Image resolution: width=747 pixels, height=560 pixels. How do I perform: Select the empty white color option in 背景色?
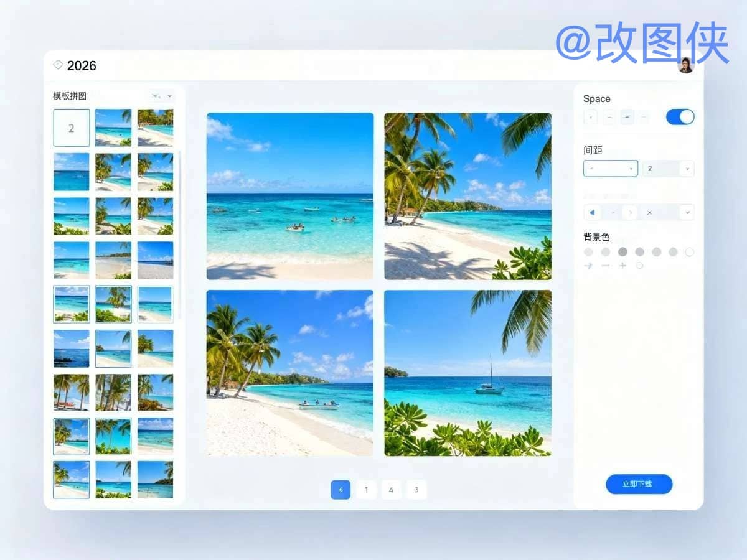pyautogui.click(x=690, y=251)
